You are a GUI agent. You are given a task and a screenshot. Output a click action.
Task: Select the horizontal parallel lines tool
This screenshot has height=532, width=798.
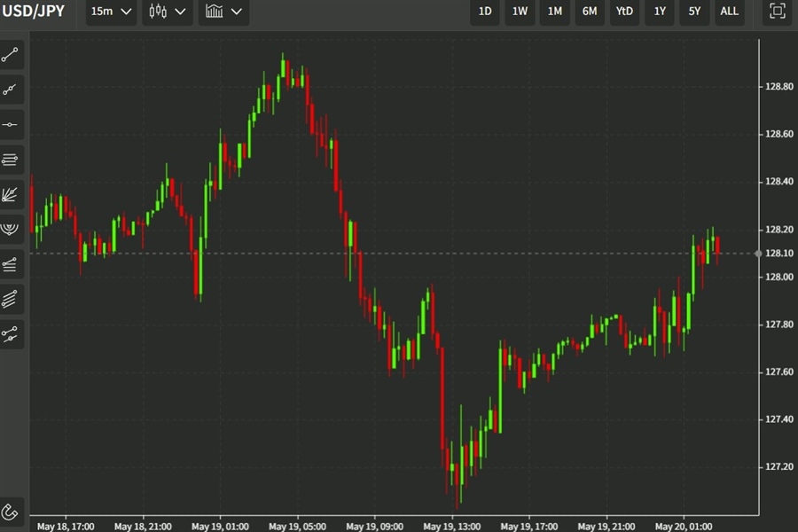[x=12, y=160]
